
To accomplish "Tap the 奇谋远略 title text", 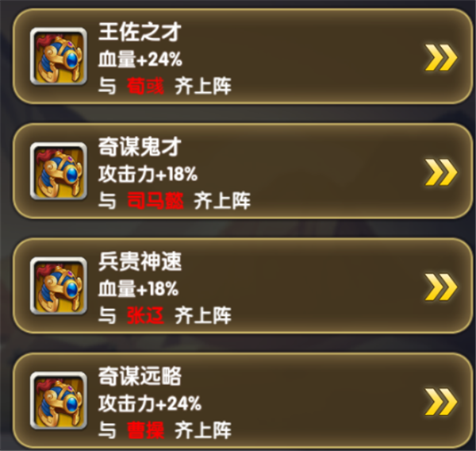I will (x=140, y=376).
